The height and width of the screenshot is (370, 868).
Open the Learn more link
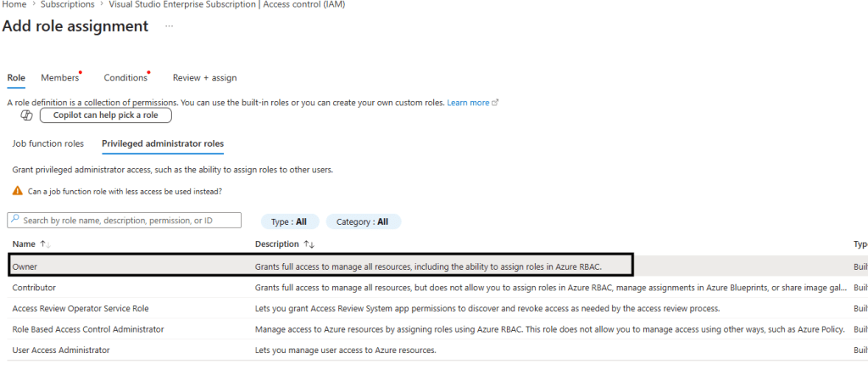(x=468, y=103)
